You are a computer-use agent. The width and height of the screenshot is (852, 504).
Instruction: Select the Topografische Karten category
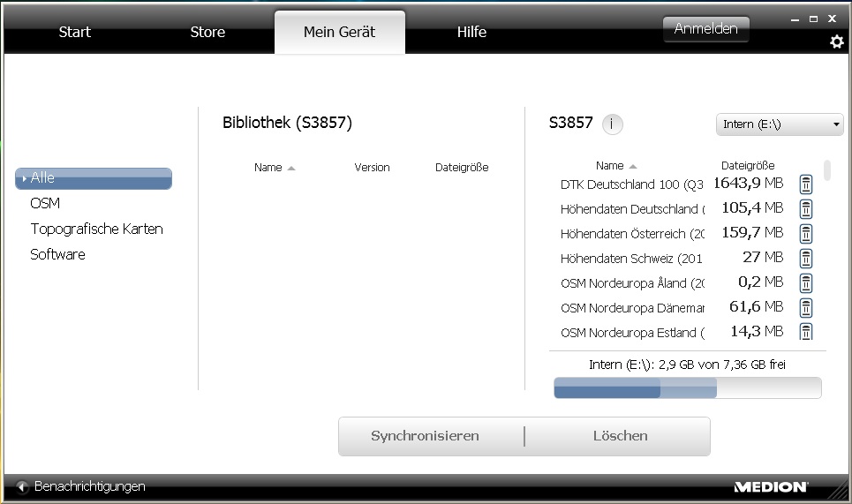[96, 229]
